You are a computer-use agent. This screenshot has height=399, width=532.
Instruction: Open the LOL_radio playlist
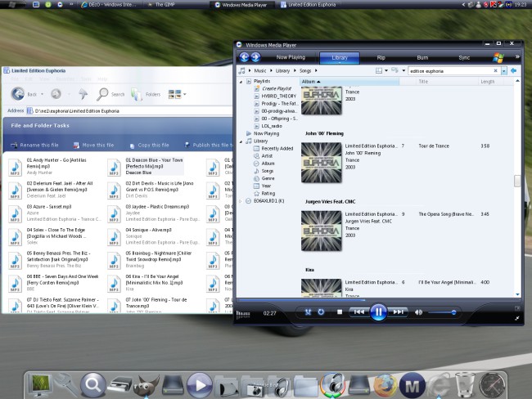272,126
